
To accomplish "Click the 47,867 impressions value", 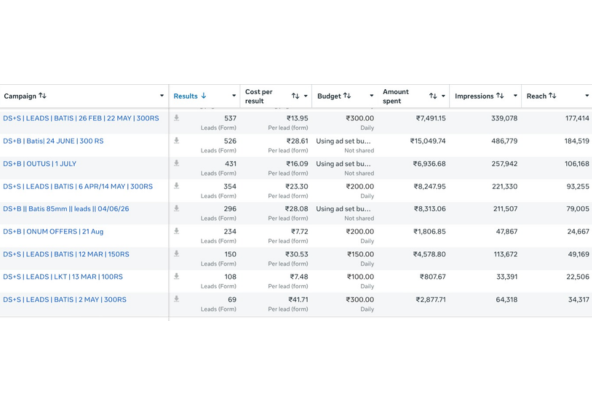I will coord(506,231).
